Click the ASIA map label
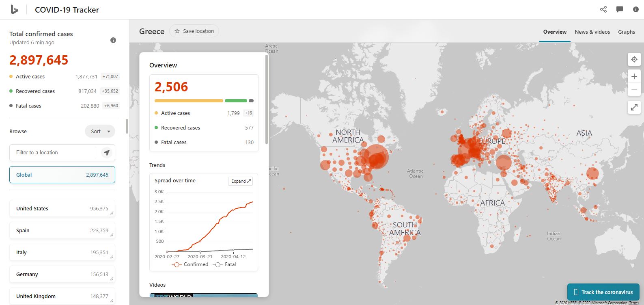 coord(584,133)
